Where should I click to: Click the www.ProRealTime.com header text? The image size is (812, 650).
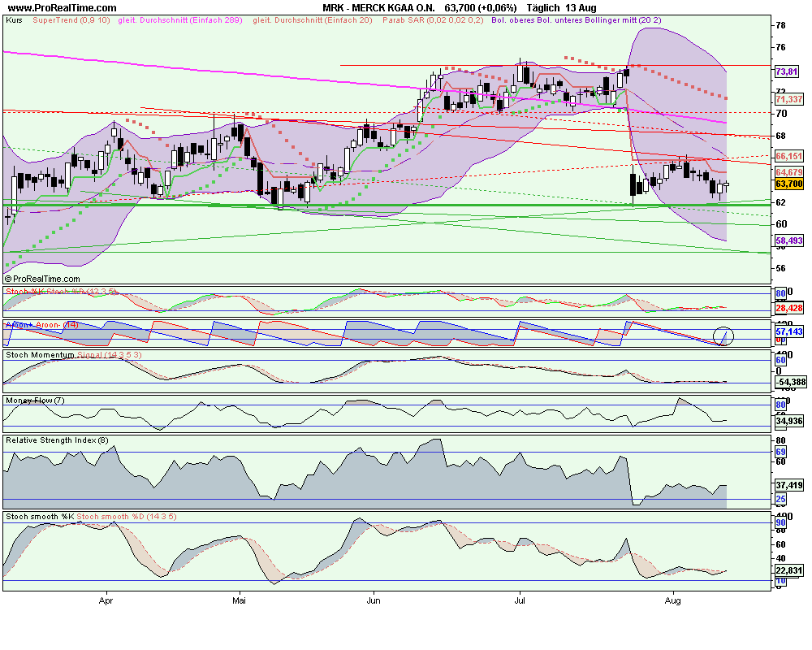tap(63, 8)
